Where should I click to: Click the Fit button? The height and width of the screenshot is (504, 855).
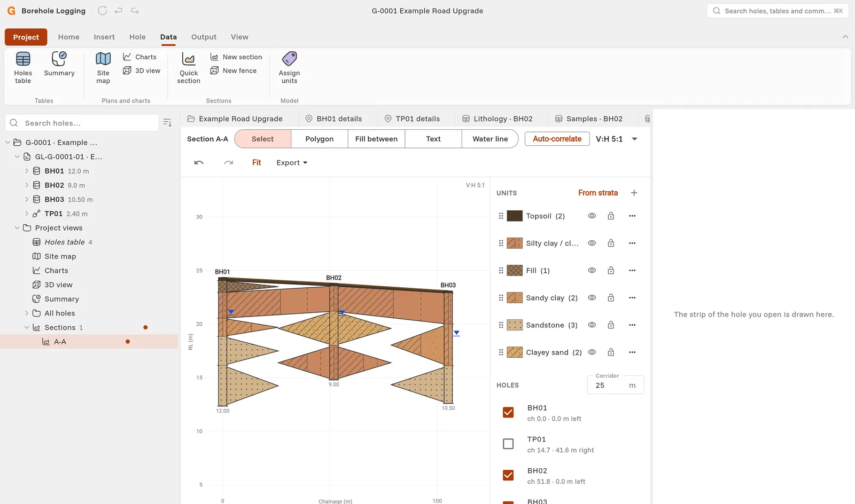(256, 163)
